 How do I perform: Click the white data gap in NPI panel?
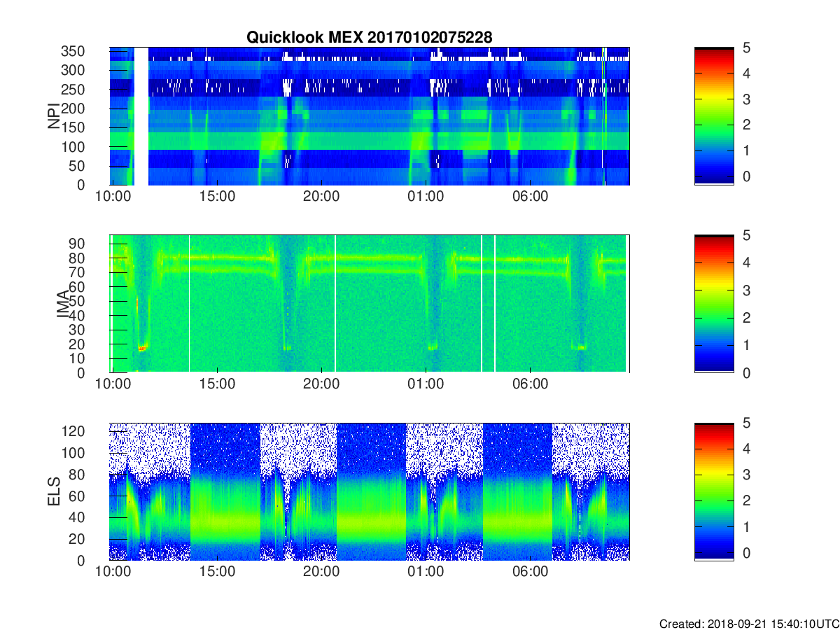[x=141, y=116]
